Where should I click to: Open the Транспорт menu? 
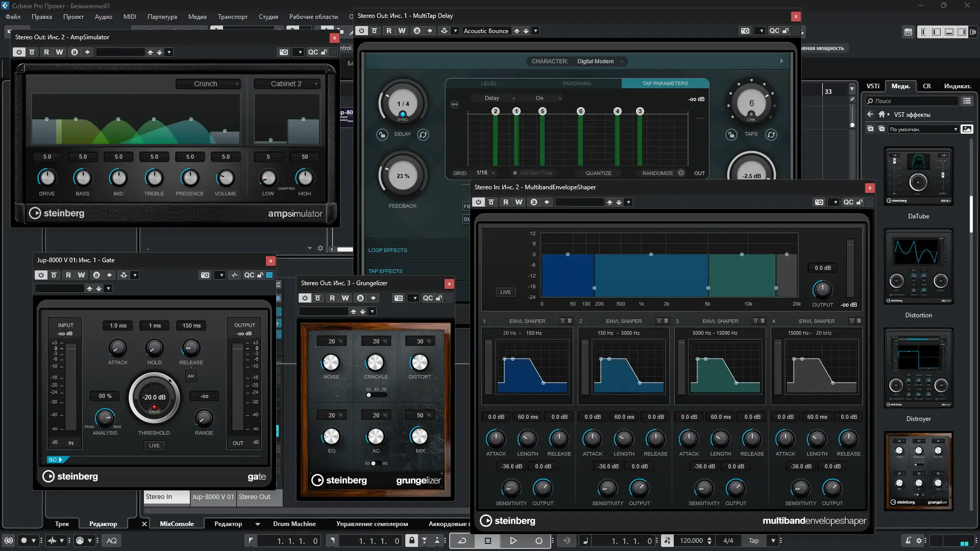click(232, 17)
